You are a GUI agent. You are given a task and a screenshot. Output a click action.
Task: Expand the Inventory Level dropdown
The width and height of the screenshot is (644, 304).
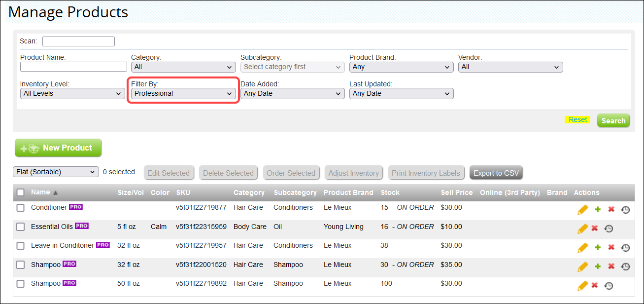coord(72,93)
